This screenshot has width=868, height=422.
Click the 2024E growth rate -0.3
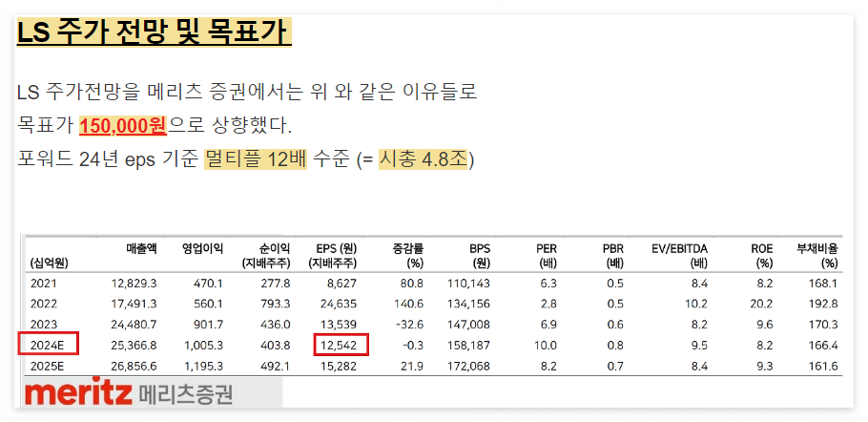tap(414, 346)
